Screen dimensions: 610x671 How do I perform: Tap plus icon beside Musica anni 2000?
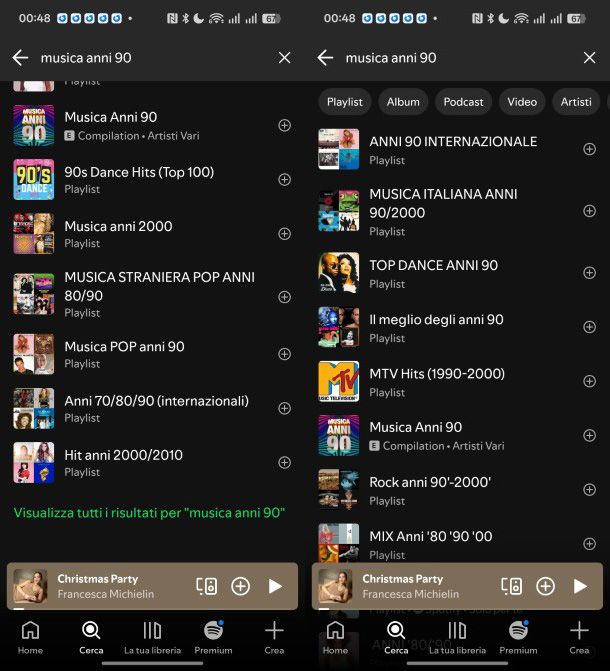click(x=284, y=234)
